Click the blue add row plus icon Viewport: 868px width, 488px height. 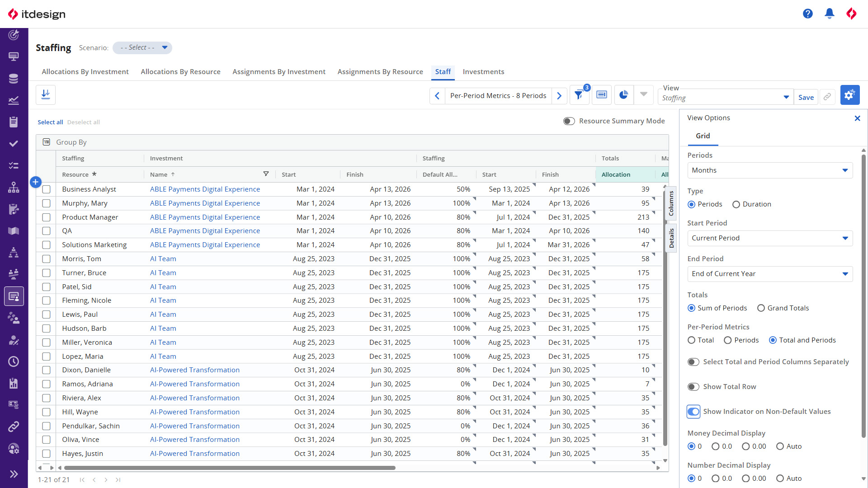click(36, 182)
